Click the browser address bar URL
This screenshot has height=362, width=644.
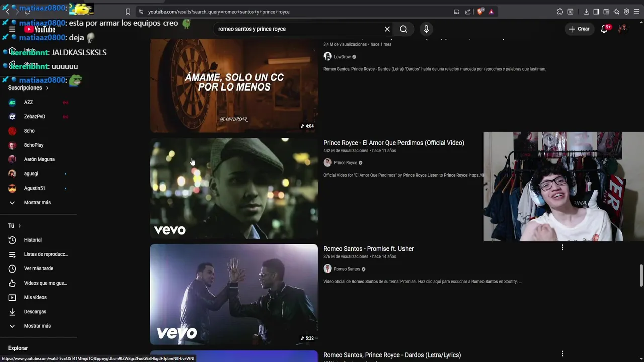click(x=219, y=12)
